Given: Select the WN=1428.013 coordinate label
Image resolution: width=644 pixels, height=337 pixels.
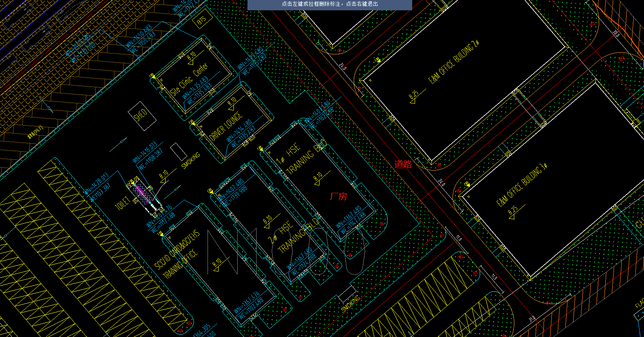Looking at the screenshot, I should 96,184.
